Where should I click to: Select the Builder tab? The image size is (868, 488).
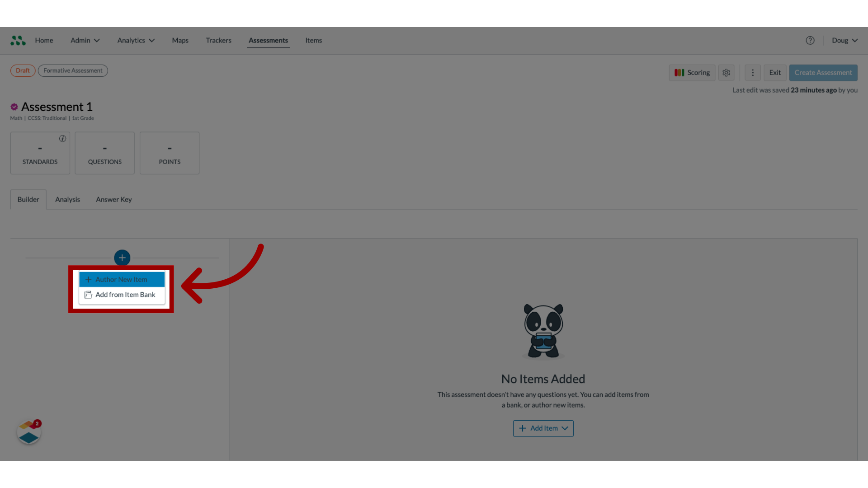coord(28,198)
